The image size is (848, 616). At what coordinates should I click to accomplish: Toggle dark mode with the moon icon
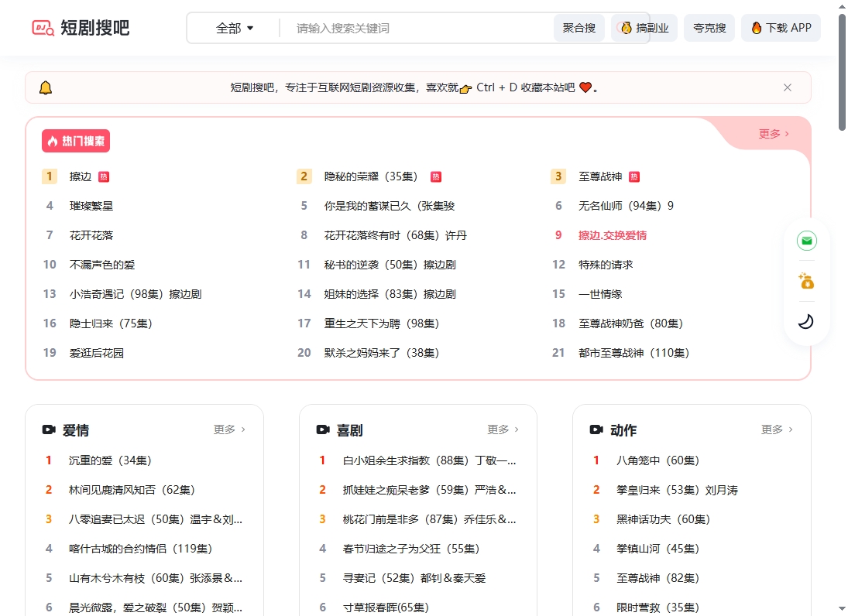[x=806, y=321]
